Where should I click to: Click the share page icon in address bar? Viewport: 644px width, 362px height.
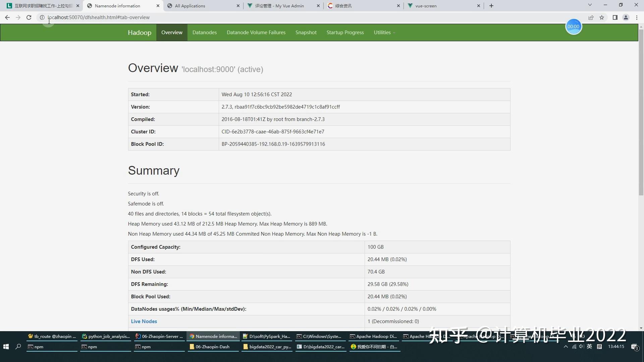pos(591,17)
